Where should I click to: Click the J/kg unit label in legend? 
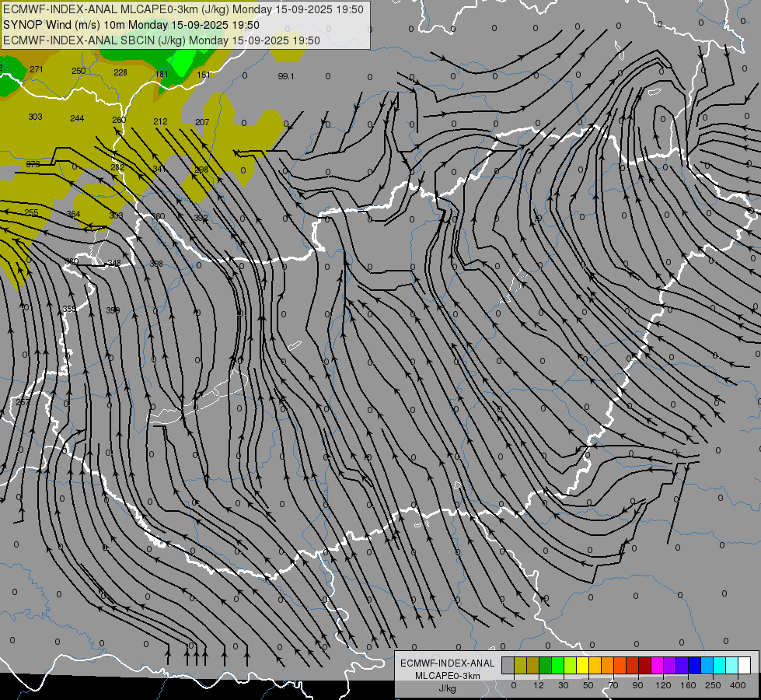[447, 688]
